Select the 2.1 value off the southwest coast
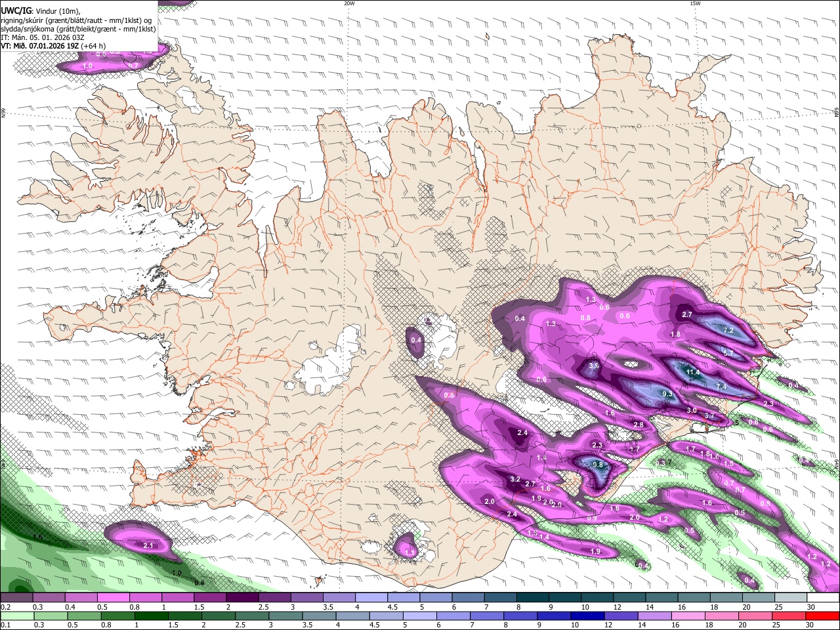 pyautogui.click(x=148, y=545)
